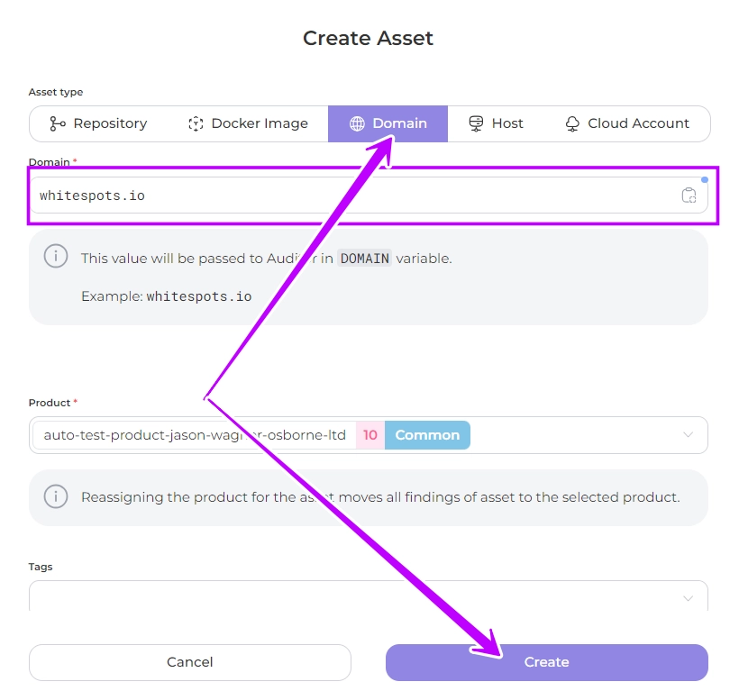Click the cloud icon beside Cloud Account
739x700 pixels.
coord(572,123)
